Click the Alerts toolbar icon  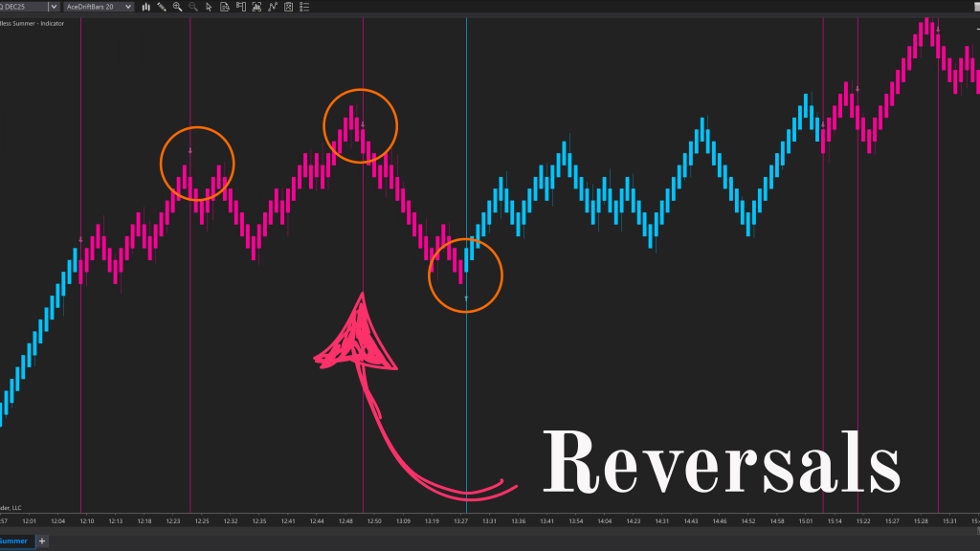240,7
